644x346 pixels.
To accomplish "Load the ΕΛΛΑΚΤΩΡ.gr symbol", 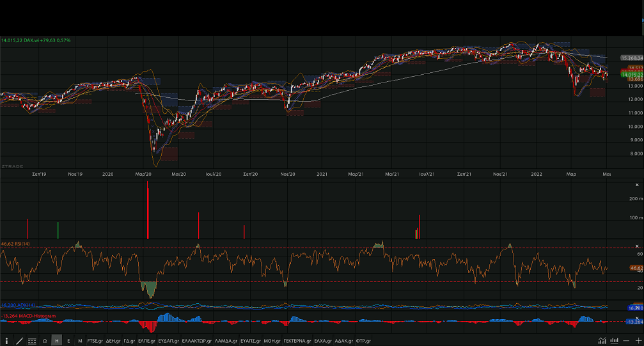I will click(197, 341).
